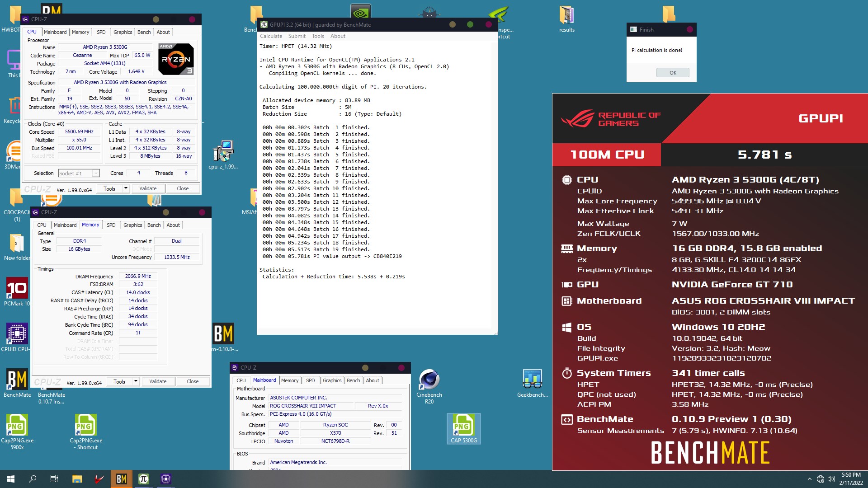Expand Tools dropdown arrow in CPU-Z CPU window
The image size is (868, 488).
126,188
